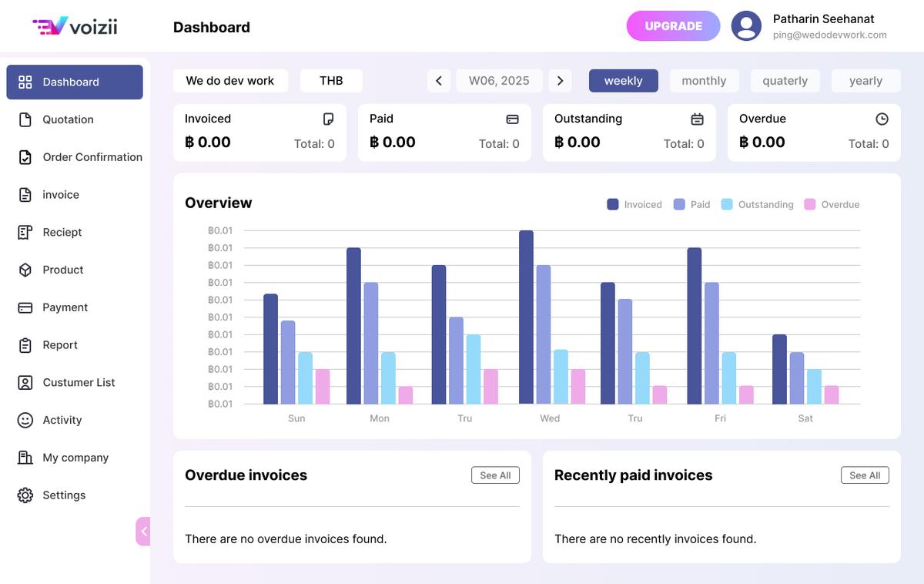Click the clock icon on Overdue card
This screenshot has width=924, height=584.
[882, 119]
